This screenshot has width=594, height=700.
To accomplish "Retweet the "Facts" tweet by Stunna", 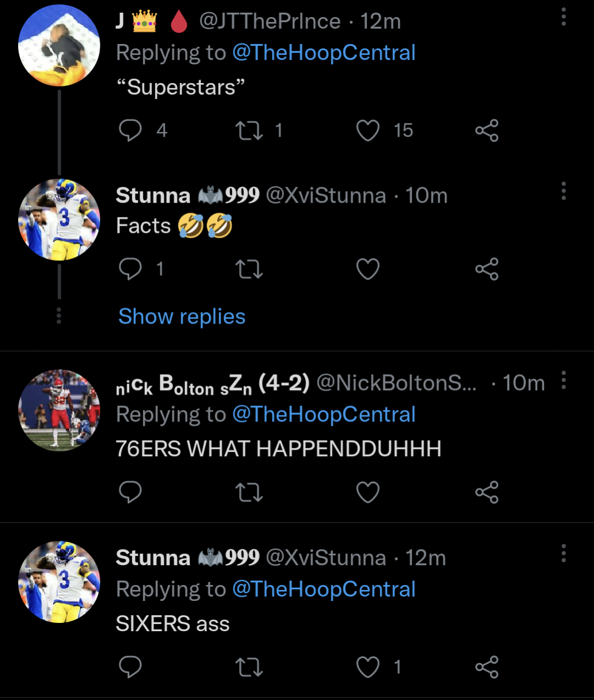I will pyautogui.click(x=249, y=269).
